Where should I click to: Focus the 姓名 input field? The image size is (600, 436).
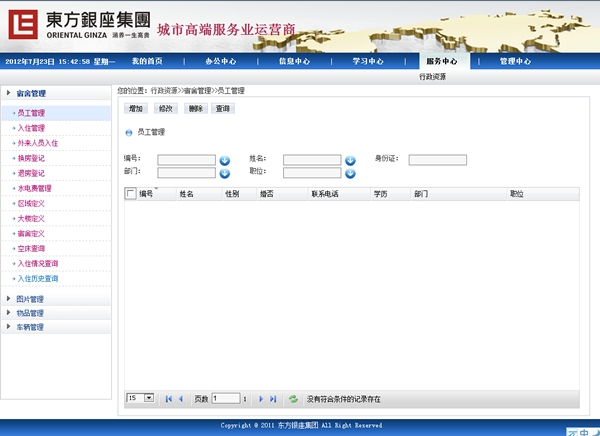tap(312, 160)
